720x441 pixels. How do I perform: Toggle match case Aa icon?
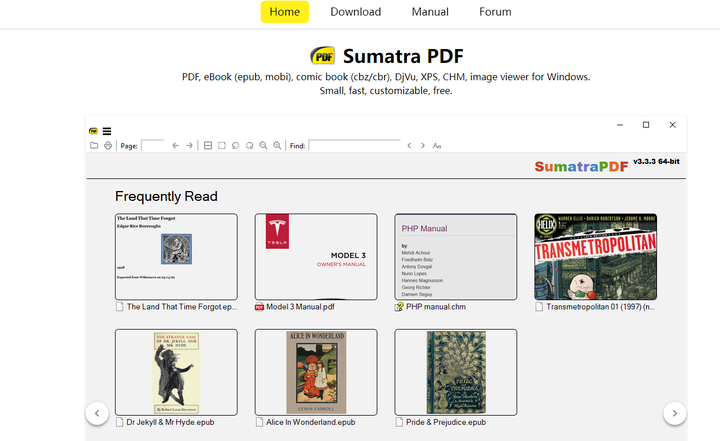[437, 146]
